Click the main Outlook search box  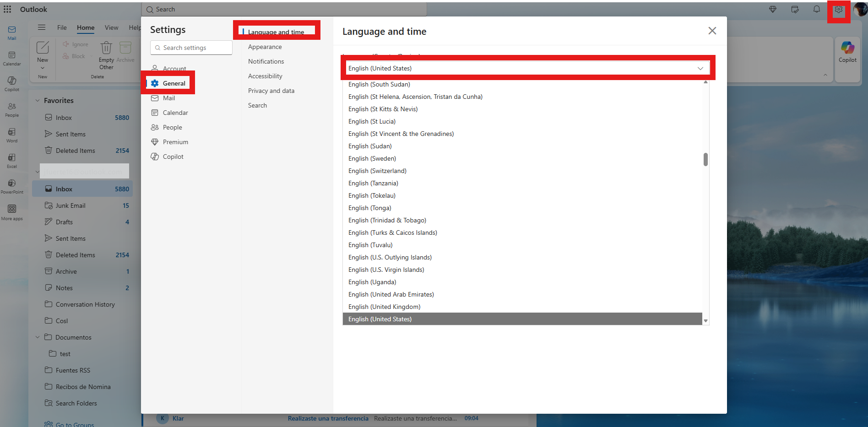(285, 9)
